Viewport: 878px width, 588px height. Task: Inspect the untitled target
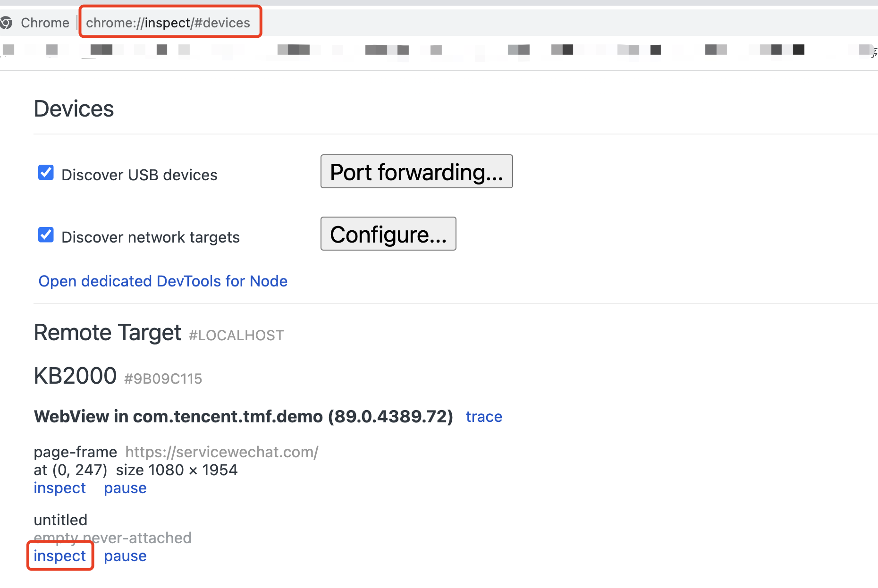pos(59,556)
